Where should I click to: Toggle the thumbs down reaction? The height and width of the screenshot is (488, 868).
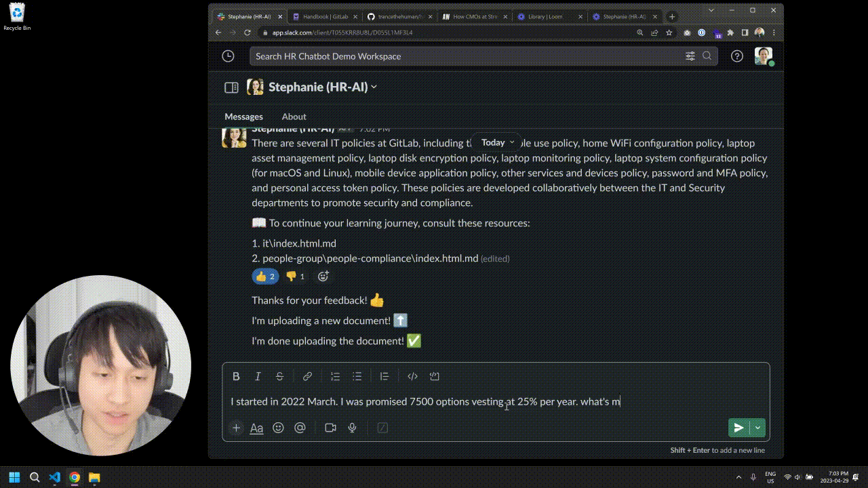click(x=295, y=276)
